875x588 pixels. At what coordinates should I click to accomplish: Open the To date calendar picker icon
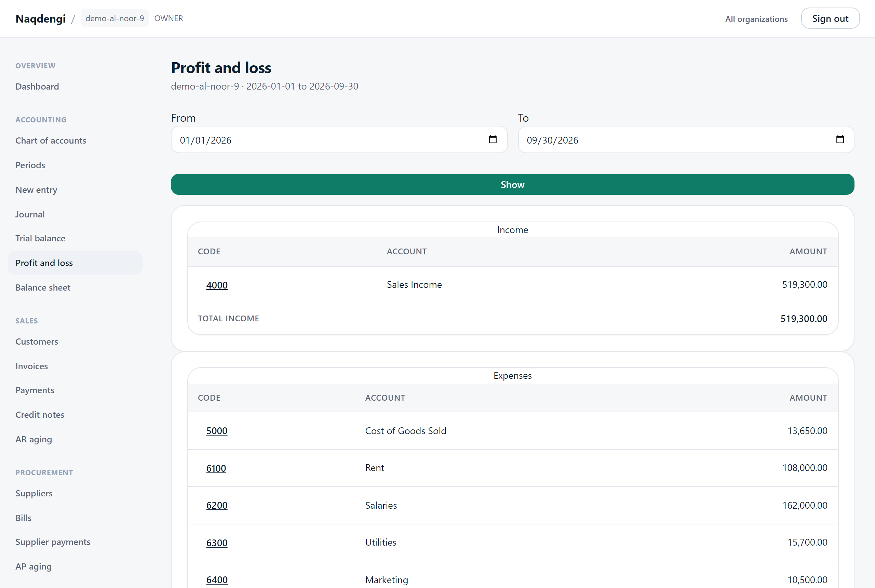pos(840,139)
